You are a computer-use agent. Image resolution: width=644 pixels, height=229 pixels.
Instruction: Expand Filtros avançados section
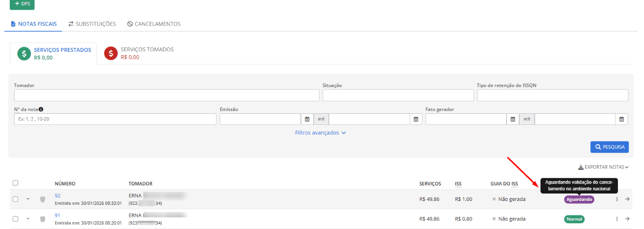[x=320, y=133]
